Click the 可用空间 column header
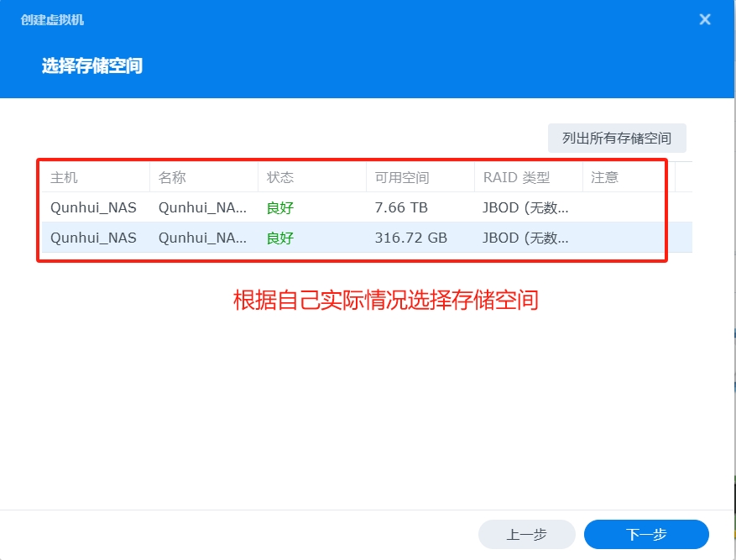Viewport: 736px width, 560px height. [x=420, y=177]
